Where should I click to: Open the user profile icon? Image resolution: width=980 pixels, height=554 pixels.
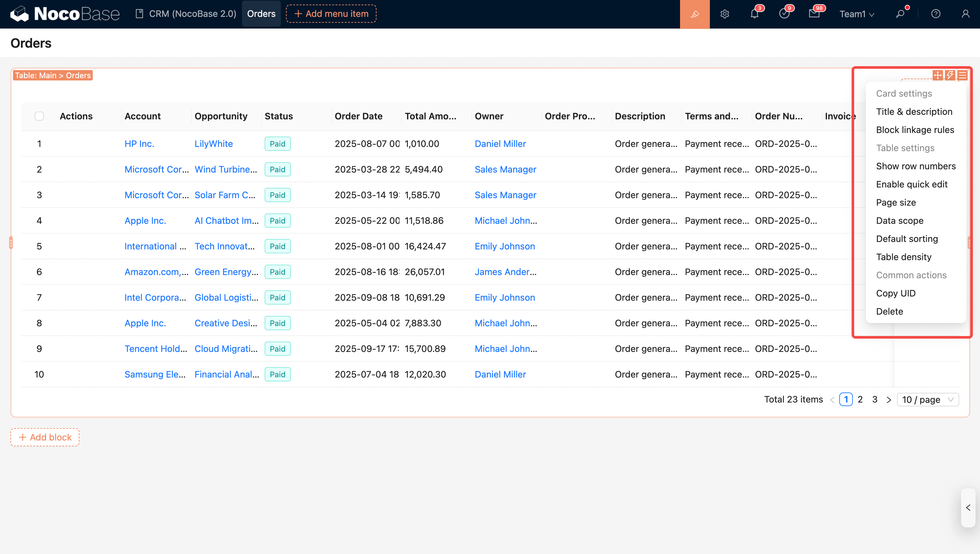pyautogui.click(x=965, y=14)
